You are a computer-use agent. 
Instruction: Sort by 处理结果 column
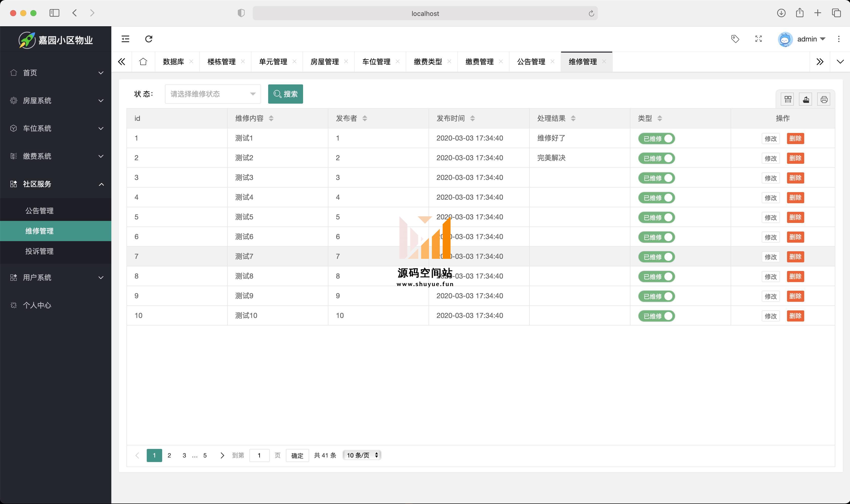[573, 118]
